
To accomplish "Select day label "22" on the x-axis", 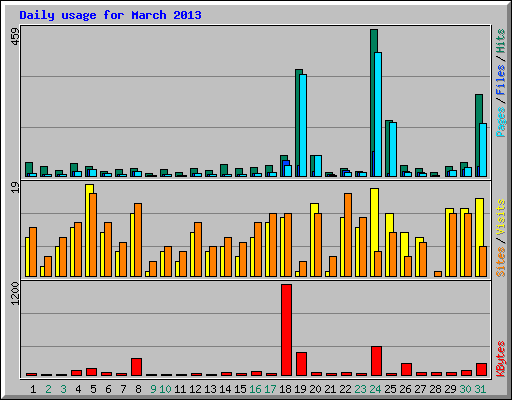I will (345, 389).
